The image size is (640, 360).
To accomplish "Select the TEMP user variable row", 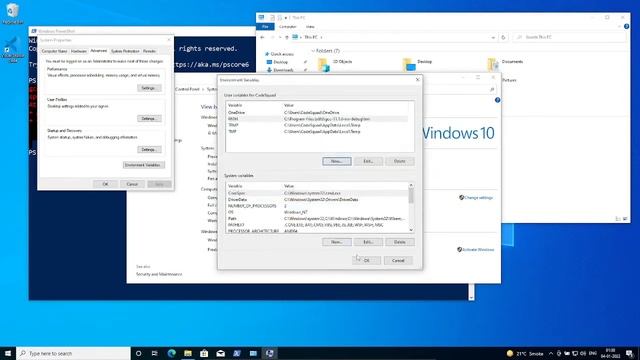I will tap(317, 125).
